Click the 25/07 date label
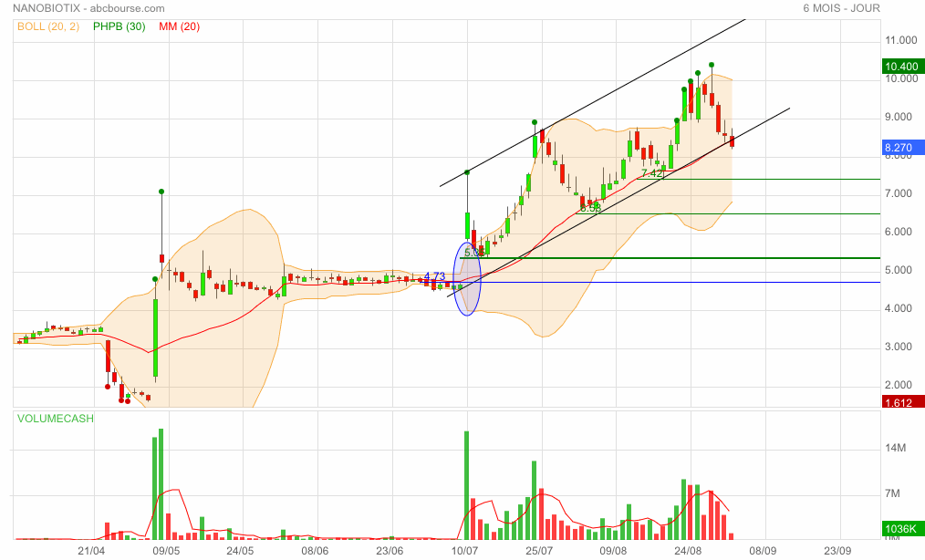 pyautogui.click(x=539, y=551)
